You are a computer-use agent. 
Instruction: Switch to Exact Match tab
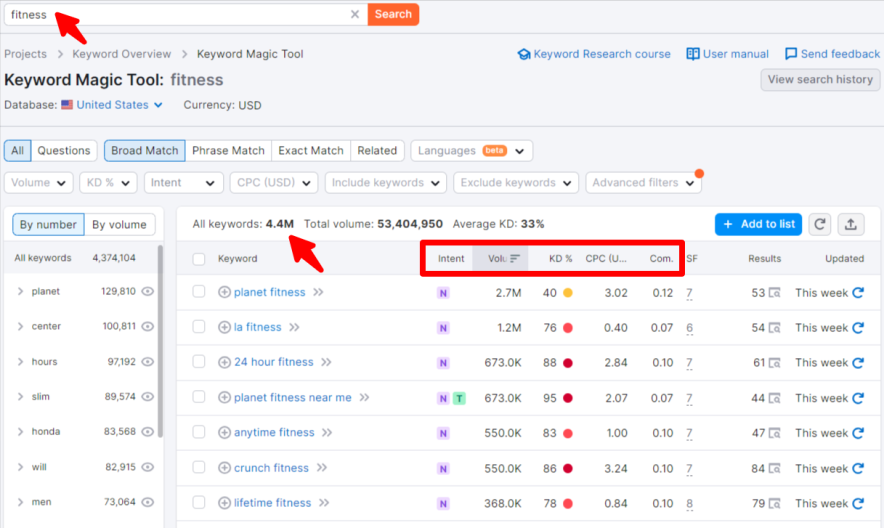pos(311,150)
